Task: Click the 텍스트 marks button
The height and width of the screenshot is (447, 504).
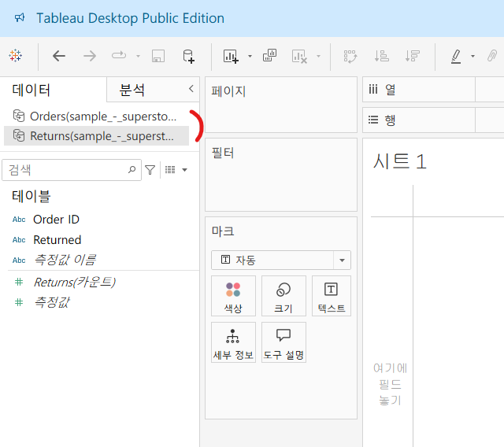Action: [x=332, y=296]
